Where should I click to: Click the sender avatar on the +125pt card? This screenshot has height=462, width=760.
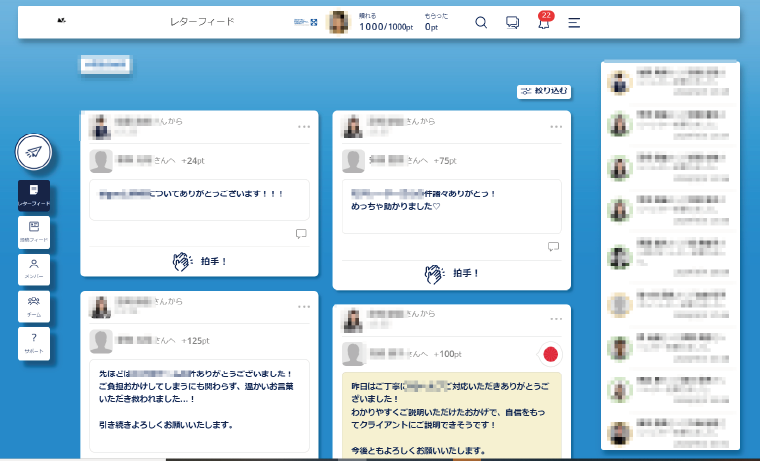tap(100, 307)
